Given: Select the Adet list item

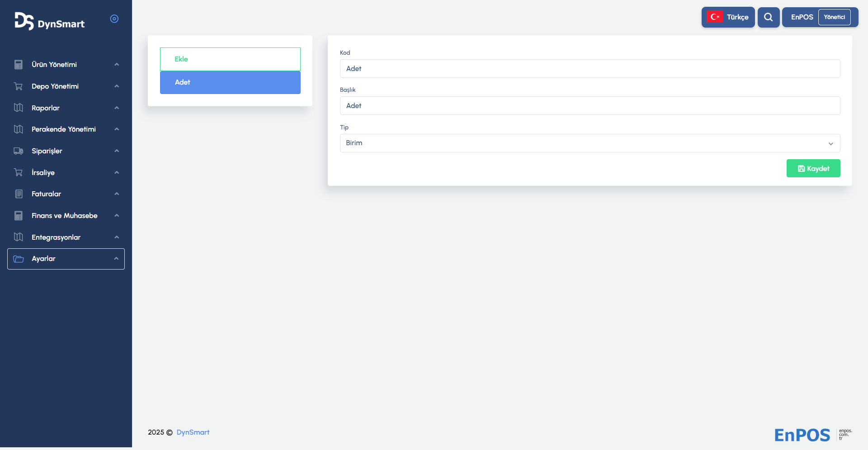Looking at the screenshot, I should 230,82.
